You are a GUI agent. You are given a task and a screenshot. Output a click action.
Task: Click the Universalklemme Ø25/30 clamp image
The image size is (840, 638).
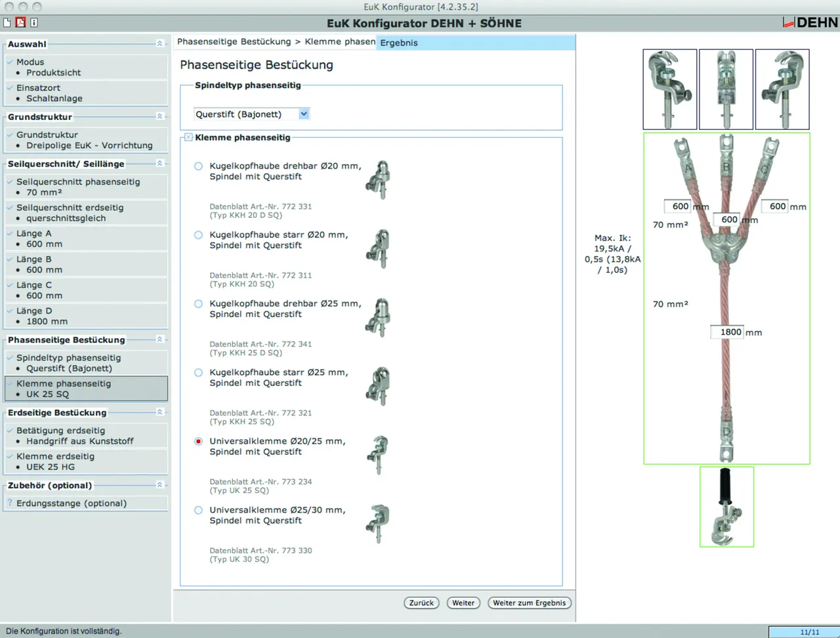click(378, 523)
